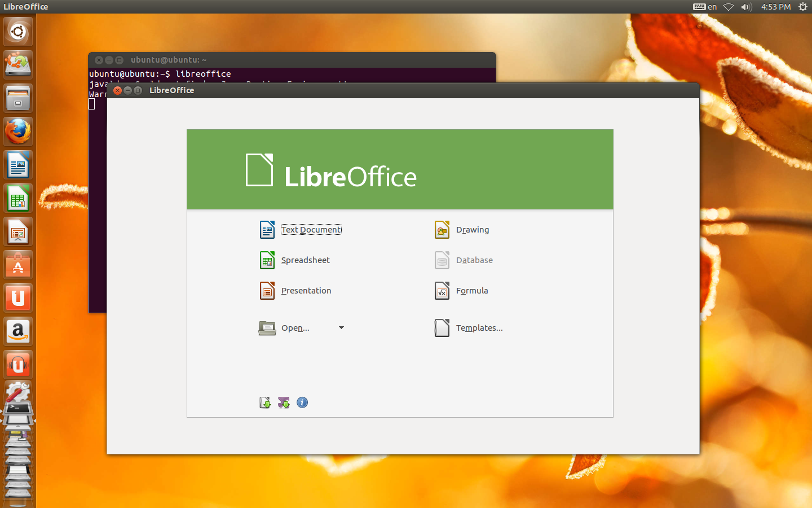This screenshot has height=508, width=812.
Task: Create a new Spreadsheet from Start Center
Action: 295,260
